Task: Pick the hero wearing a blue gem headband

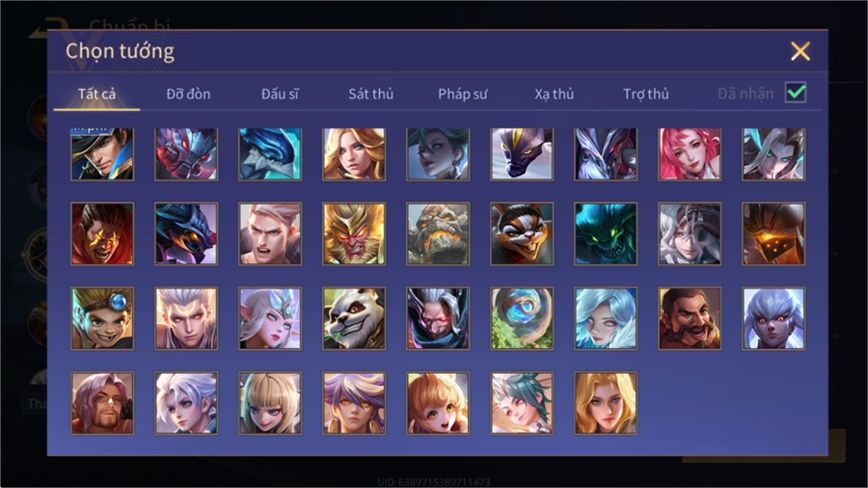Action: pyautogui.click(x=102, y=318)
